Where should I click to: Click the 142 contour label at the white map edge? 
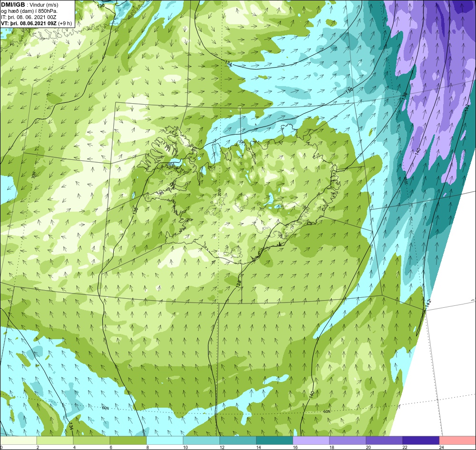coord(429,303)
